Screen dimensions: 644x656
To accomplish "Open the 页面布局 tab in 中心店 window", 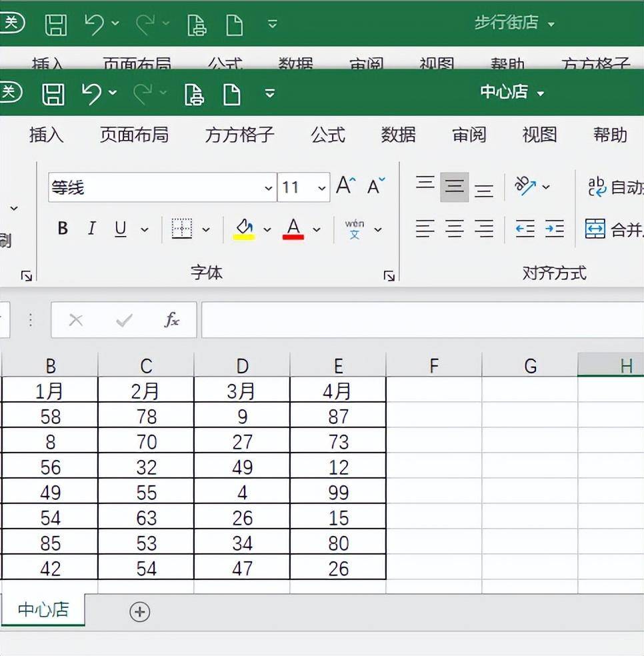I will tap(134, 135).
